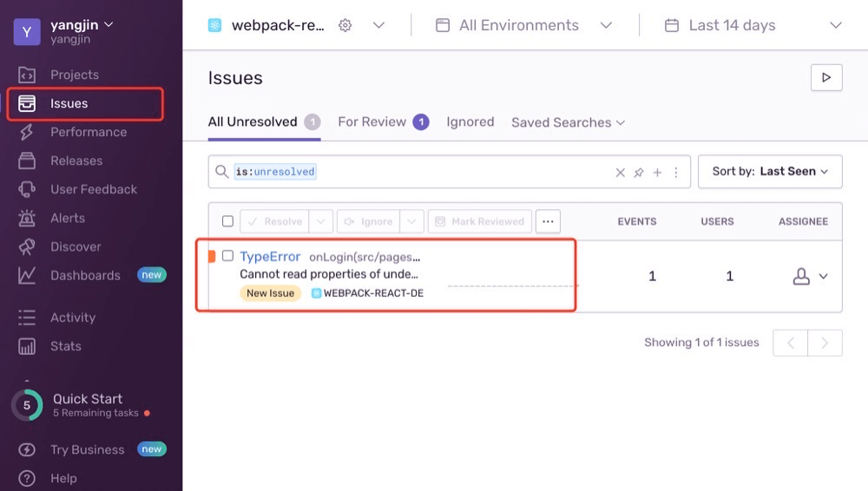
Task: Open the Last 14 days date dropdown
Action: (836, 25)
